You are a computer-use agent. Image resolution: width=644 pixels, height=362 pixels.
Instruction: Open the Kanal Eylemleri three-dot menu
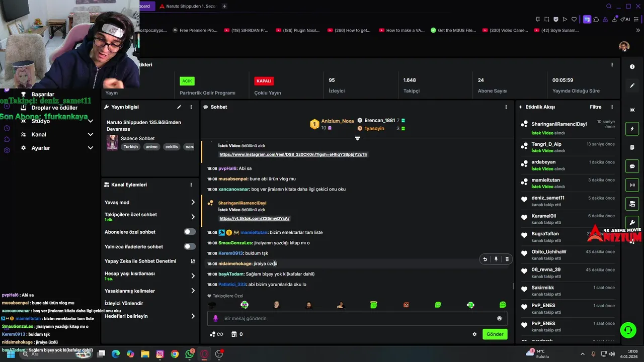click(191, 185)
